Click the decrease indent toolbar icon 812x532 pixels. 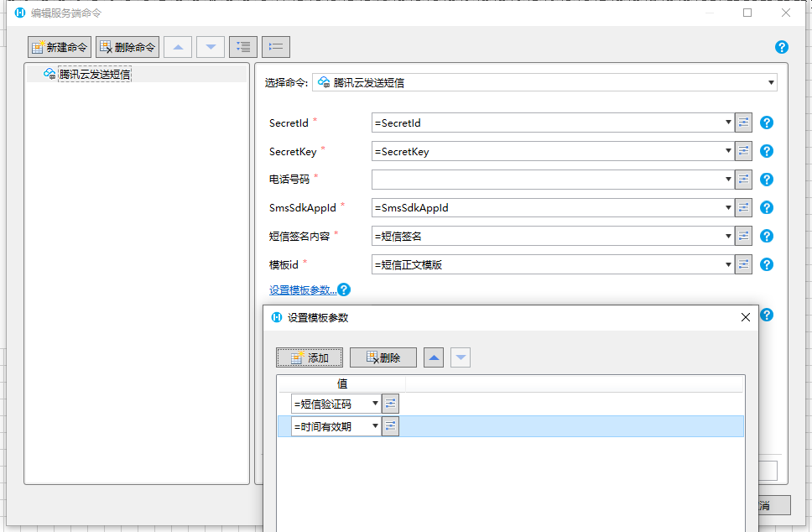pyautogui.click(x=275, y=47)
